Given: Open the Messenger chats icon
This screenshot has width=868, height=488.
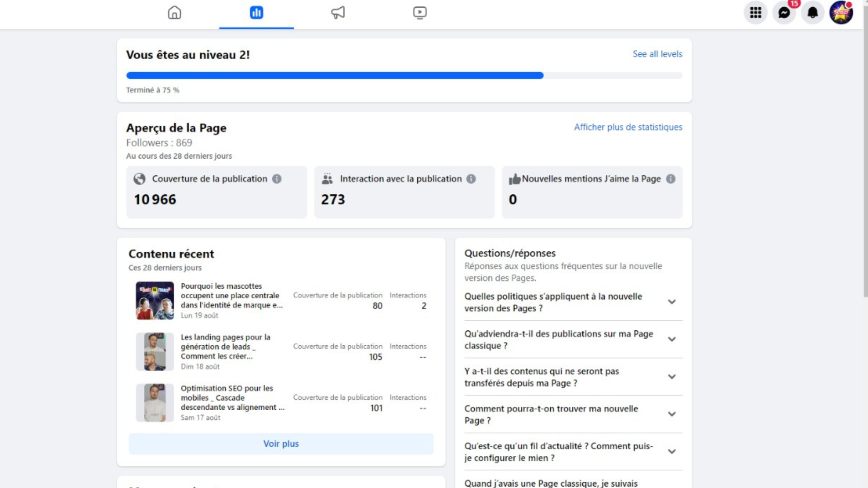Looking at the screenshot, I should [x=784, y=13].
